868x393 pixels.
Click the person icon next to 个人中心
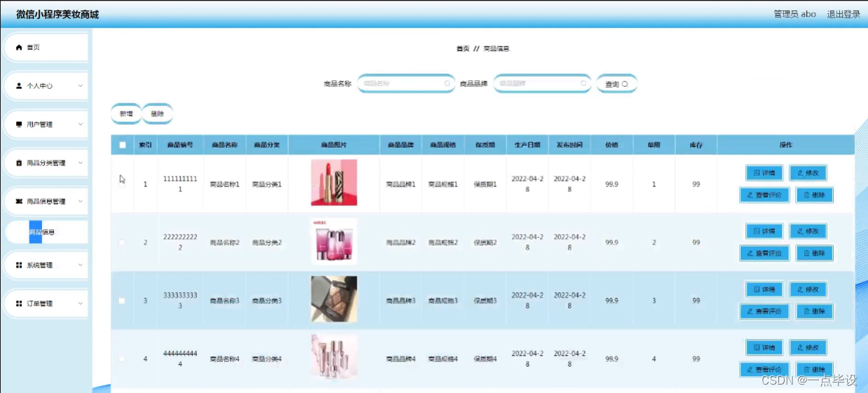[19, 86]
